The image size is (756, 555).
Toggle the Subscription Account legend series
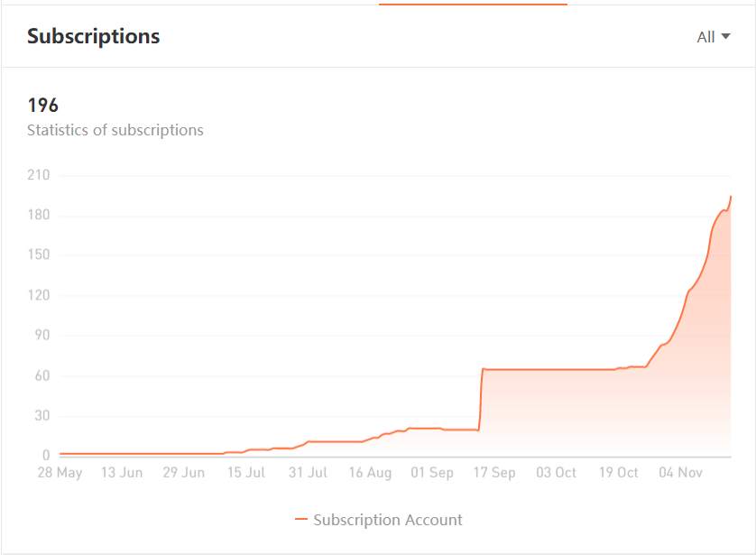(379, 519)
